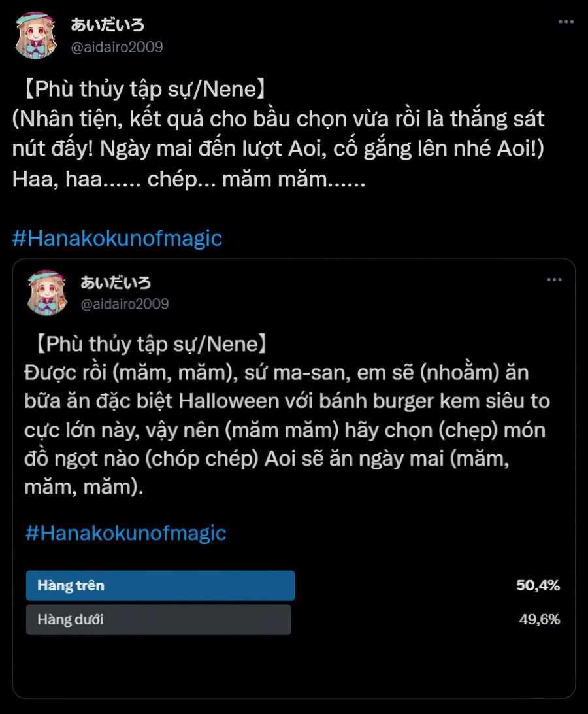This screenshot has width=588, height=714.
Task: Click the main tweet line starting "(Nhân tiện"
Action: tap(278, 120)
